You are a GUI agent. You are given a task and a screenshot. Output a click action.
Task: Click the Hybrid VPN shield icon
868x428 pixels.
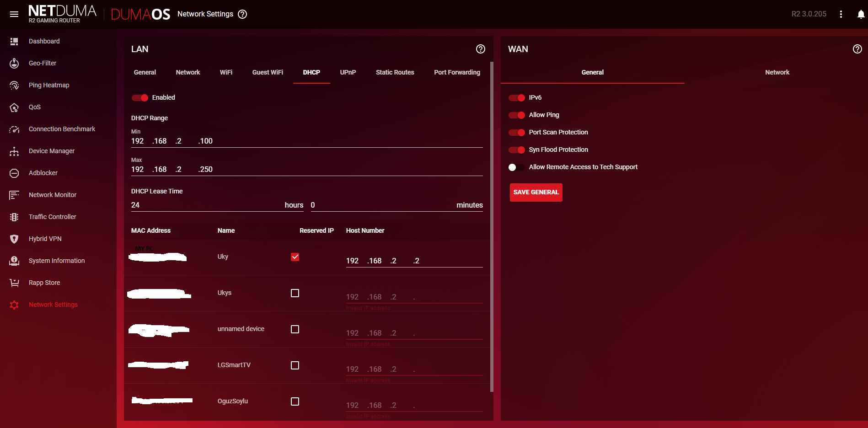14,239
